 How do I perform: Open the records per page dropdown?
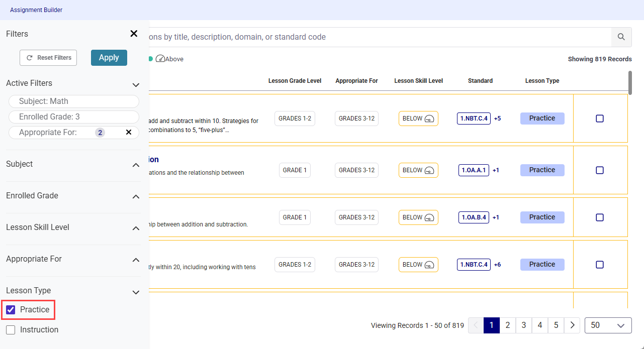coord(608,325)
